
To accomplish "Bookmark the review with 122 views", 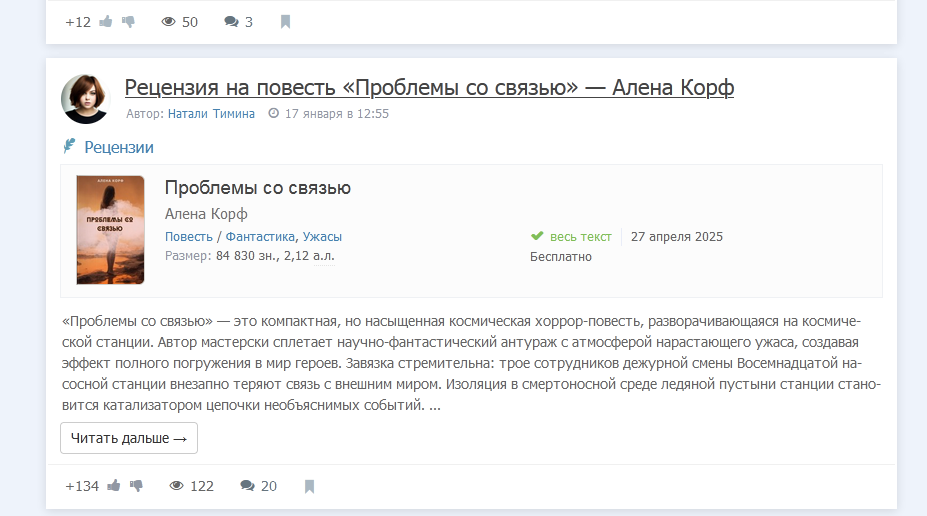I will pos(309,486).
